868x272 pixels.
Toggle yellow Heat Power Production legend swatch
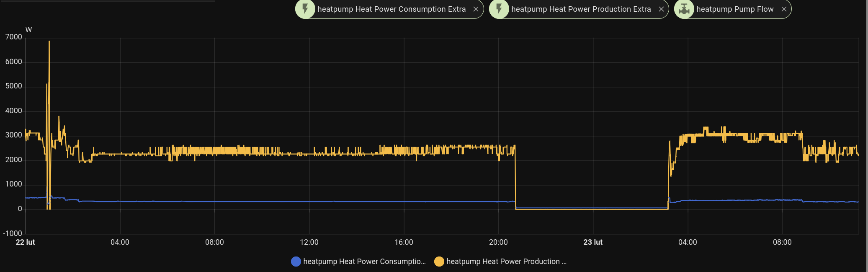439,262
